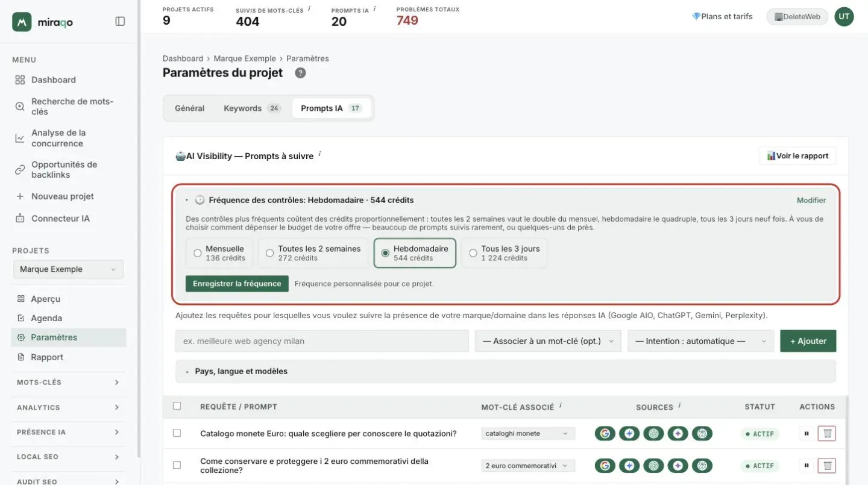The image size is (868, 485).
Task: Show info for Suivis de mots-clés stat
Action: click(x=309, y=9)
